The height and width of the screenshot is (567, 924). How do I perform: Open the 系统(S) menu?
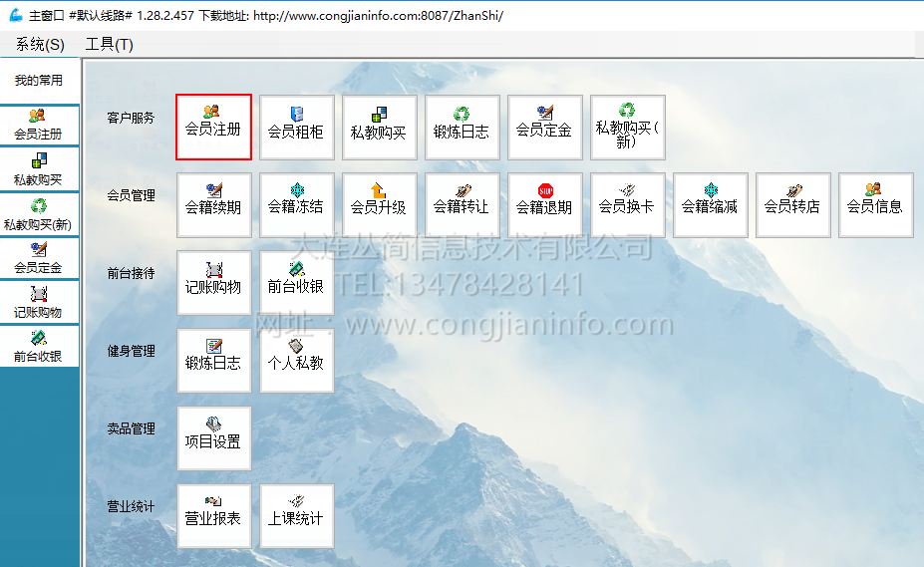pyautogui.click(x=40, y=44)
